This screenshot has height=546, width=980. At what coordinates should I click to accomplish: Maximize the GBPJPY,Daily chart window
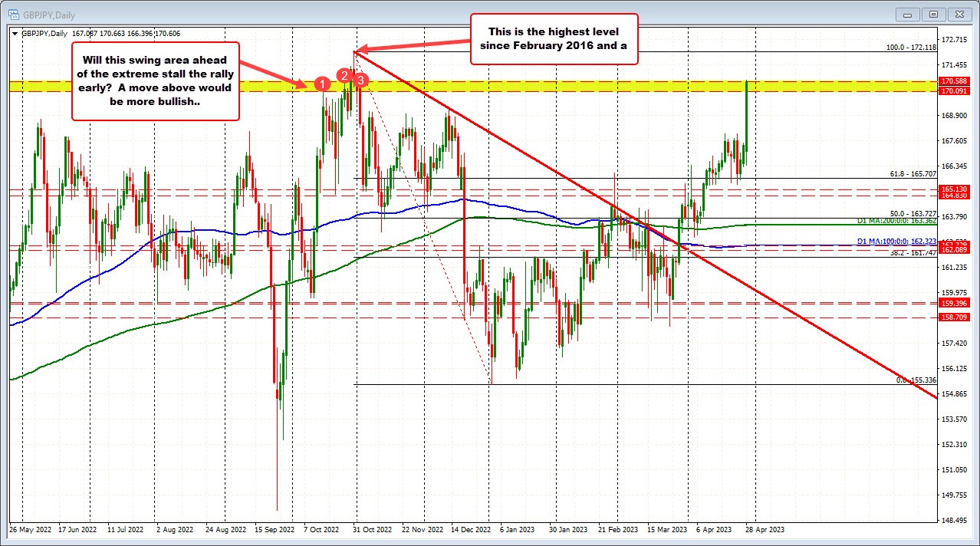[933, 13]
